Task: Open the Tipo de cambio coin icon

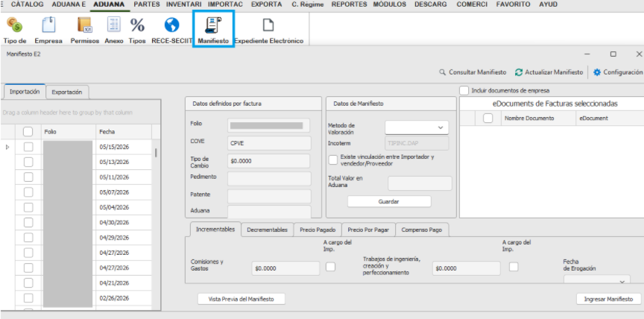Action: [15, 25]
